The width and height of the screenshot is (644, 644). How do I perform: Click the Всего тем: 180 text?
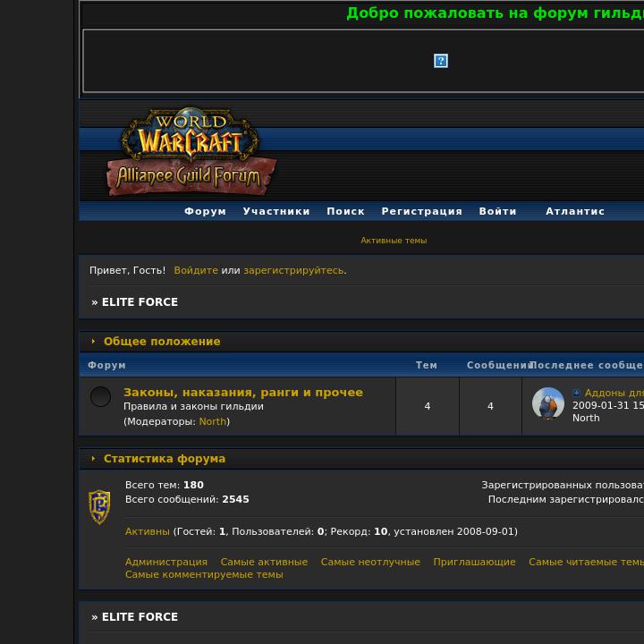pos(165,485)
